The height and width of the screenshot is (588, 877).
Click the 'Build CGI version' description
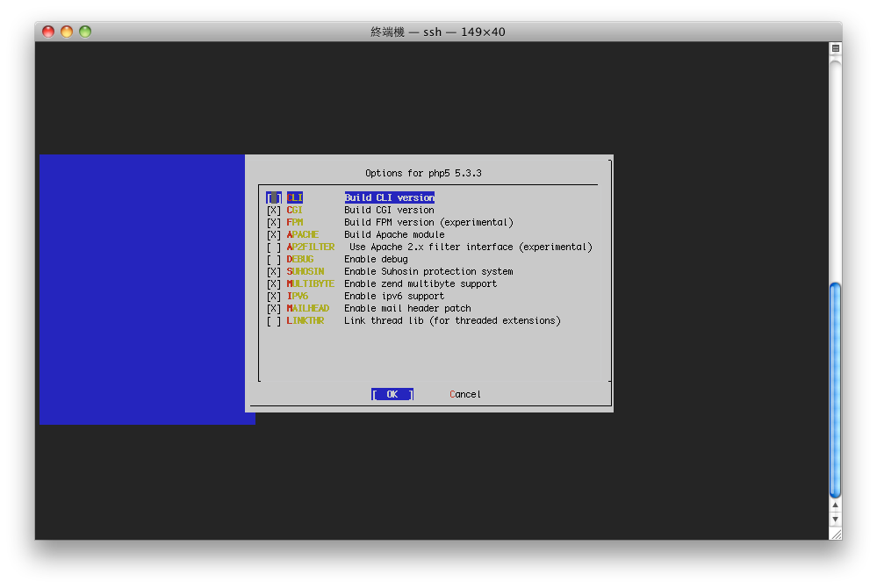click(x=389, y=210)
